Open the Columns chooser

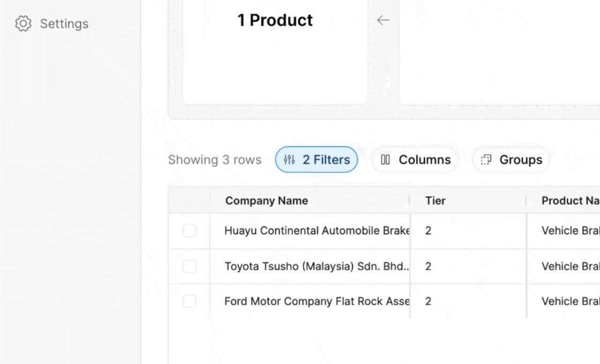[x=415, y=160]
